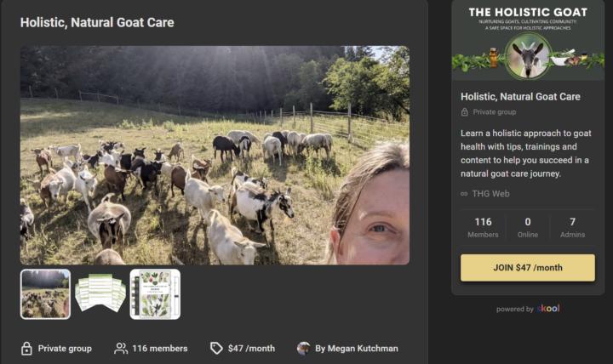
Task: Select the green documents thumbnail
Action: pos(100,294)
